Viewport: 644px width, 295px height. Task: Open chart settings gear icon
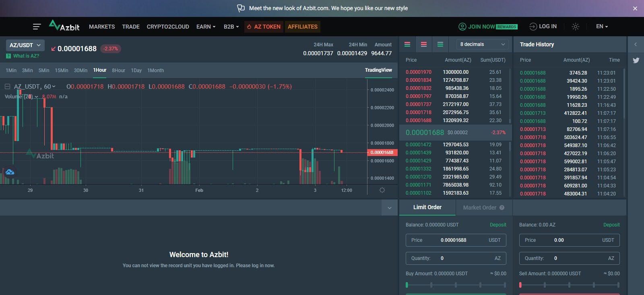[382, 190]
